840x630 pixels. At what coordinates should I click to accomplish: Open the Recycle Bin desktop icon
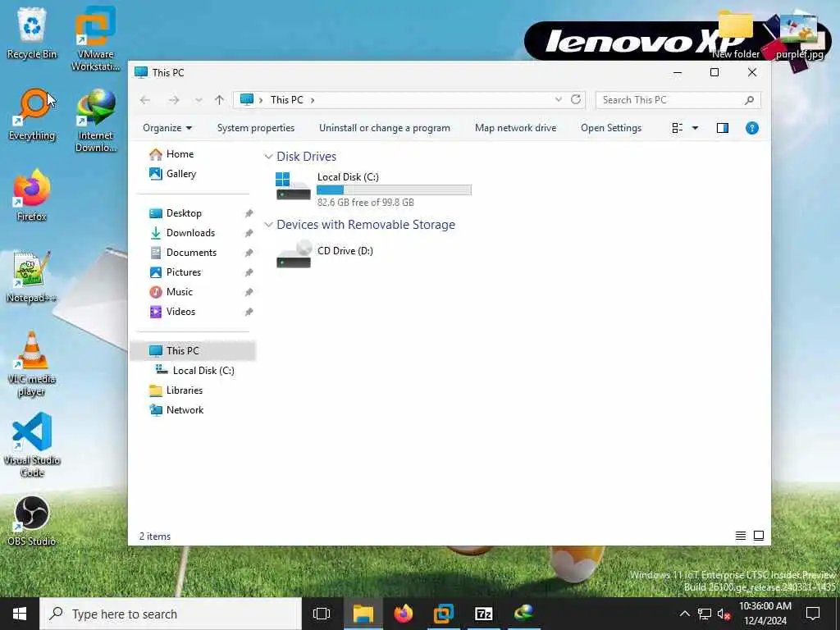[32, 33]
